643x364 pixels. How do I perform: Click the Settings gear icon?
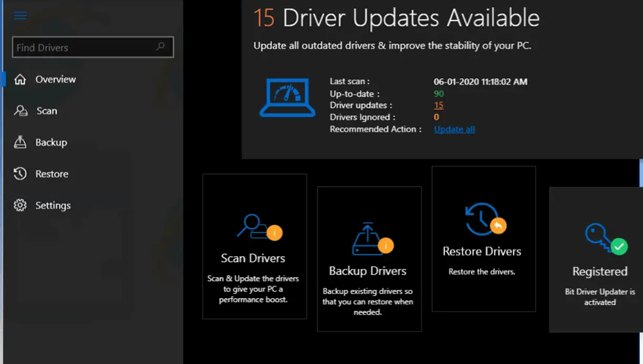coord(20,205)
